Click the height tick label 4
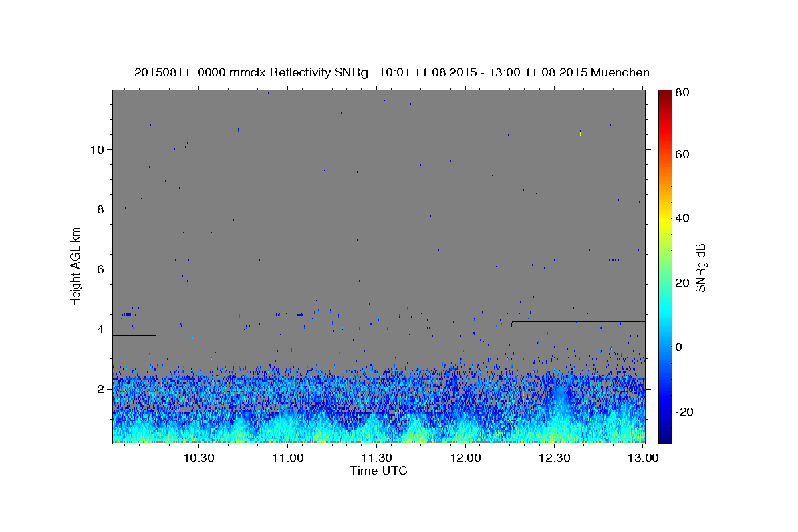The image size is (798, 532). (102, 329)
